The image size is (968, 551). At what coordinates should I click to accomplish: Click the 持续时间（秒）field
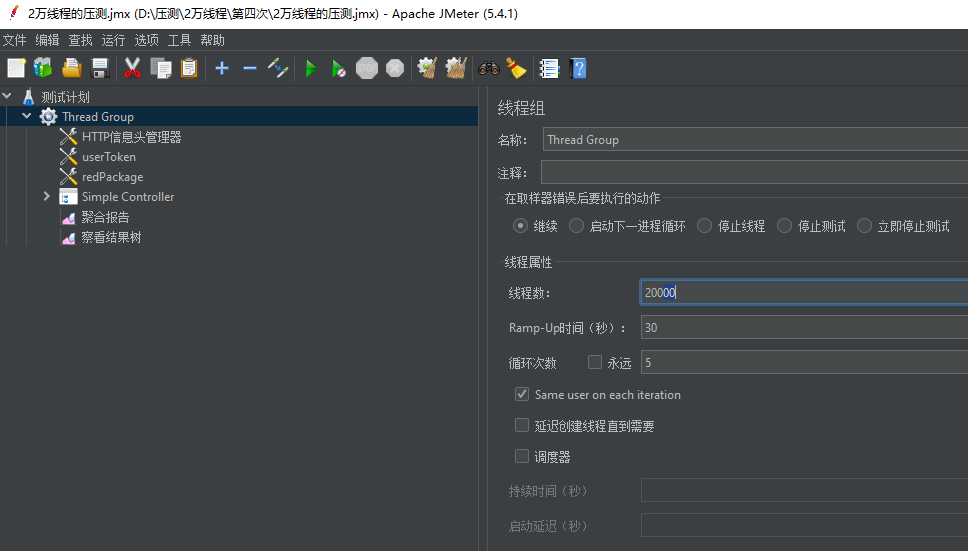[x=804, y=491]
